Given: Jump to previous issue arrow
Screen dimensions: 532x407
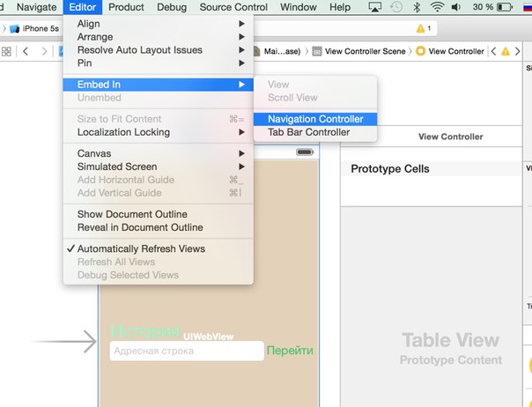Looking at the screenshot, I should (x=493, y=52).
